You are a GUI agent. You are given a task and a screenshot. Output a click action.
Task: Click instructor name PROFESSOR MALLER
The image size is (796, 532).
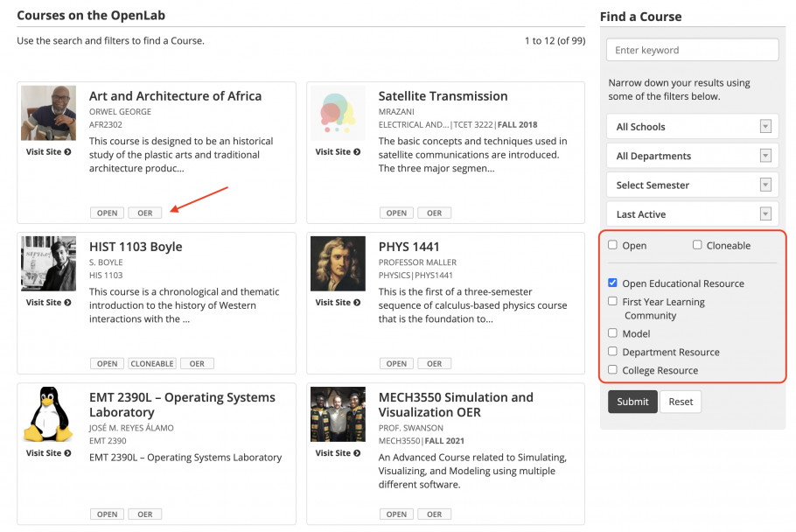pyautogui.click(x=418, y=262)
